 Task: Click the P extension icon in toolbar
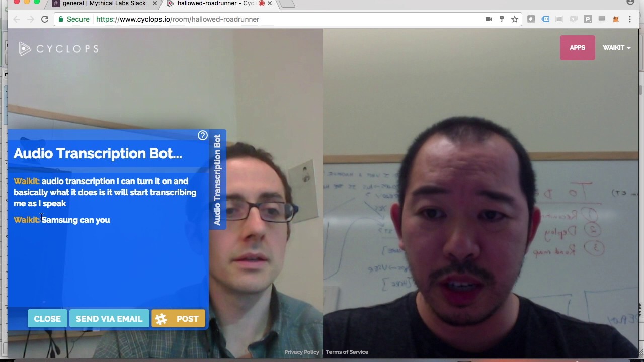(x=588, y=19)
